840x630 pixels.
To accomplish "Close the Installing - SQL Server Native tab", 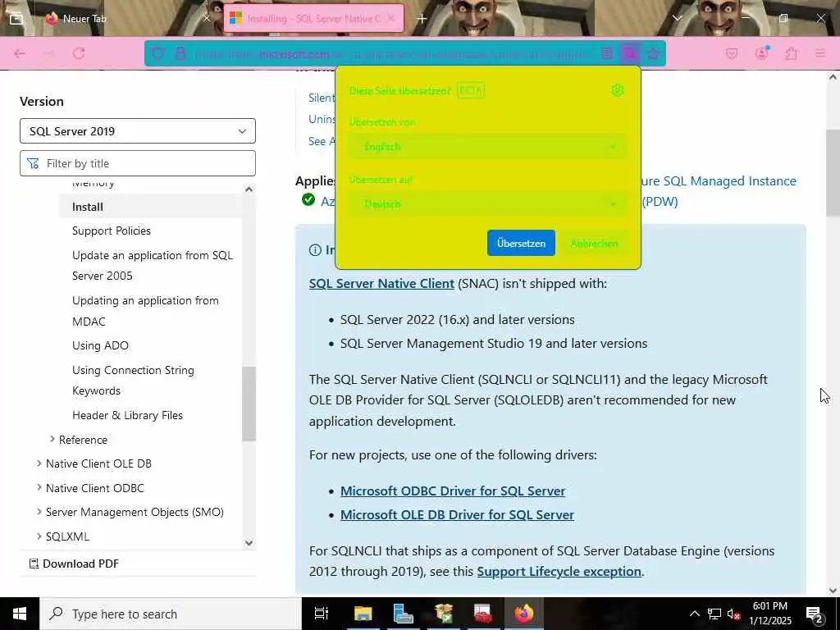I will (391, 19).
